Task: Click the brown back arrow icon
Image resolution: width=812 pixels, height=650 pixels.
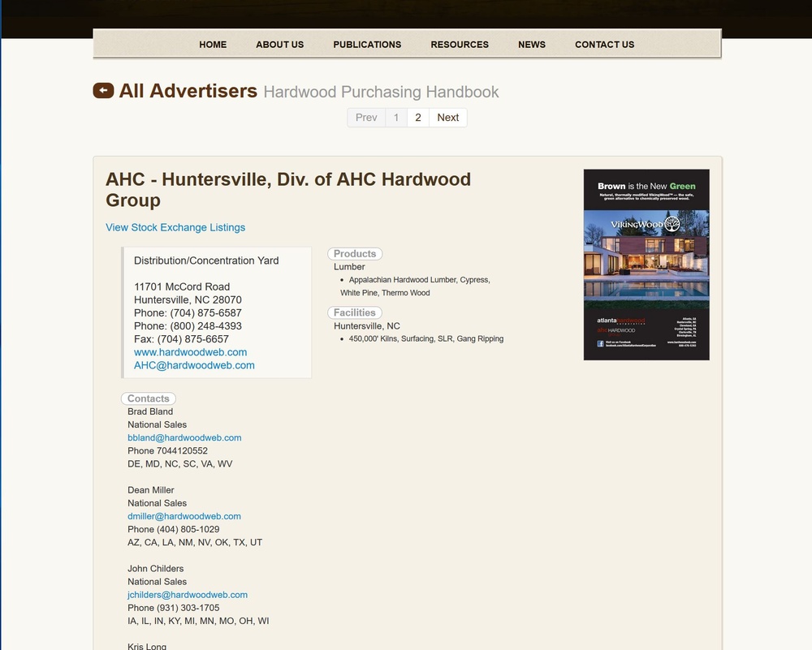Action: (x=103, y=91)
